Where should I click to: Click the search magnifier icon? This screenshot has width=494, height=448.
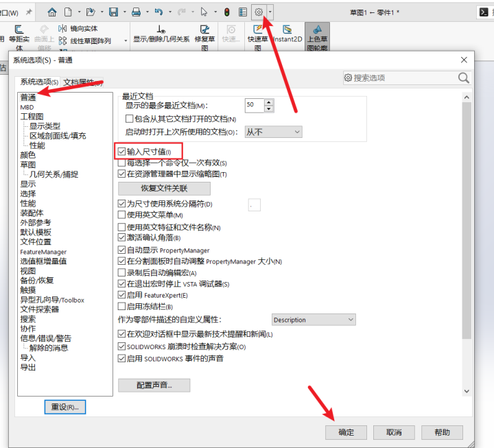[x=463, y=78]
